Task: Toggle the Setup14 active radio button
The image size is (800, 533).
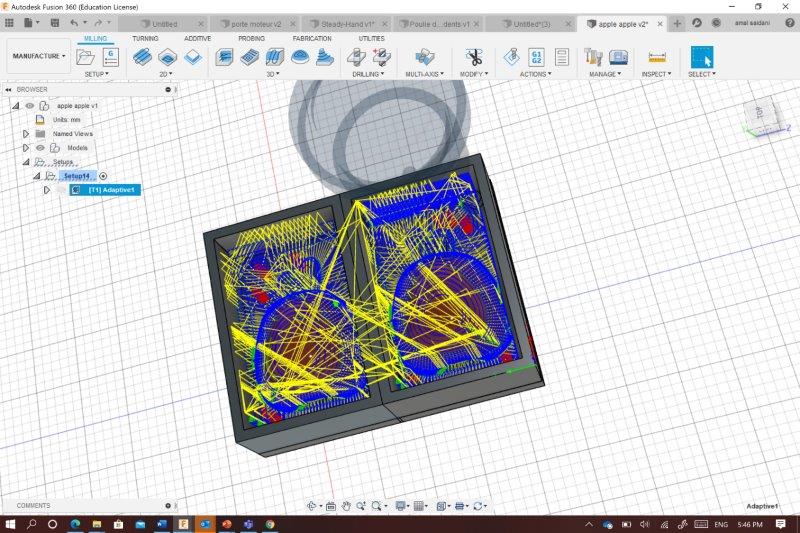Action: click(x=103, y=176)
